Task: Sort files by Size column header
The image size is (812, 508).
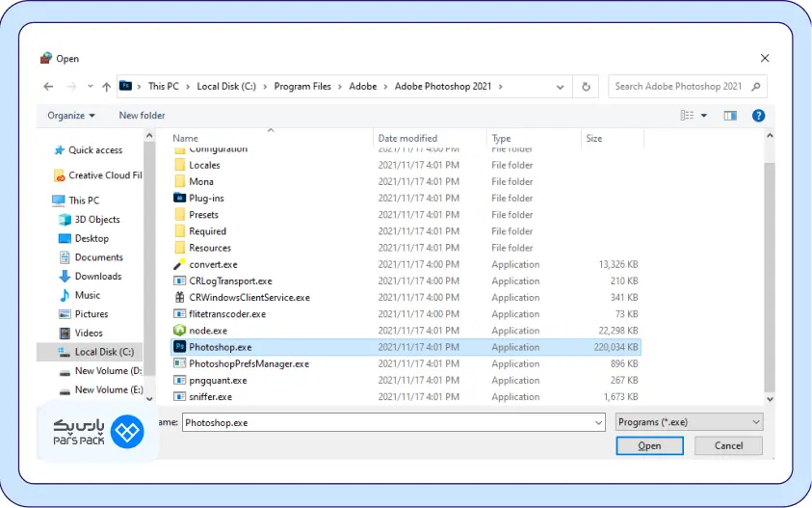Action: (x=594, y=139)
